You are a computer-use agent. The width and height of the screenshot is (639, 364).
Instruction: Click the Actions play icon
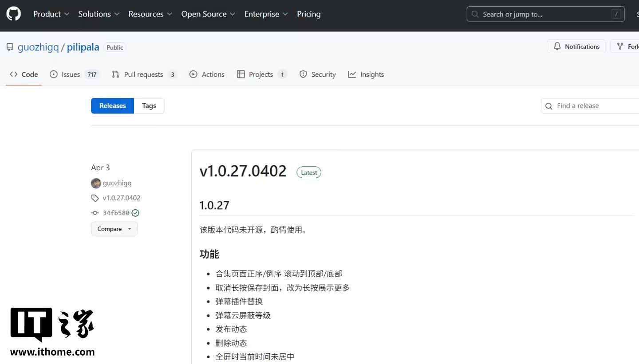193,74
